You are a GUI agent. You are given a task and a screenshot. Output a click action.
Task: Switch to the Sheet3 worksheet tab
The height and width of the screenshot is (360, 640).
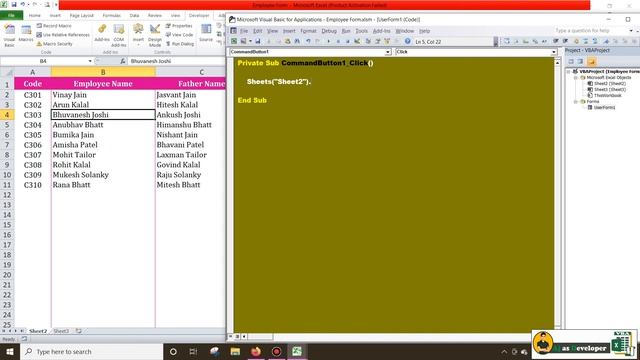pos(61,331)
